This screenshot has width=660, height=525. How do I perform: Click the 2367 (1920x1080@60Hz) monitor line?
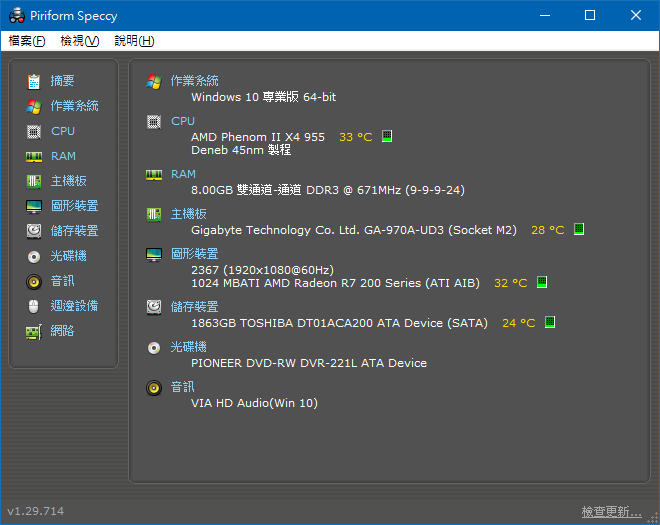click(262, 270)
